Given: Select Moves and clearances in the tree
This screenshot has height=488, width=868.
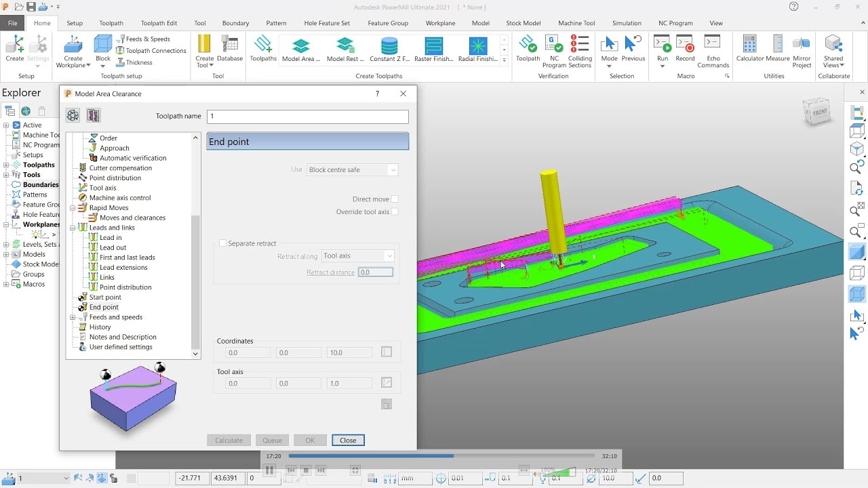Looking at the screenshot, I should pos(132,218).
